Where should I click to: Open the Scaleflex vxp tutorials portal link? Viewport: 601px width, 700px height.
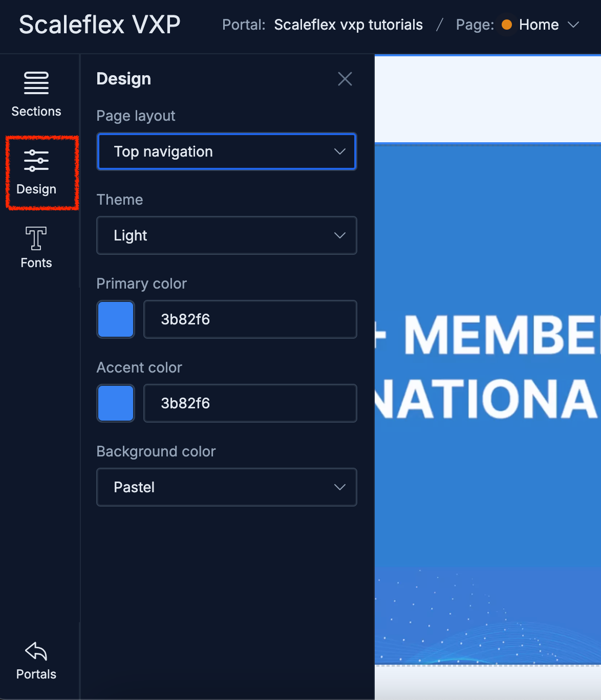point(348,25)
